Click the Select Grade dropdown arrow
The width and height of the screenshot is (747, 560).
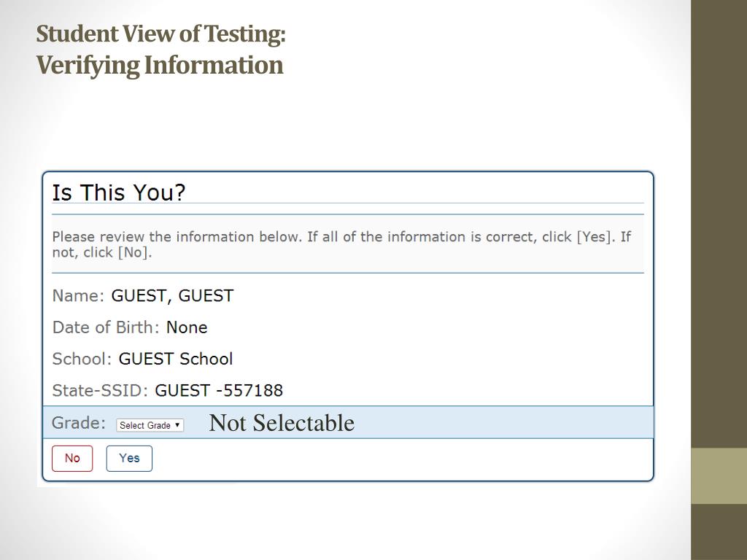click(177, 425)
